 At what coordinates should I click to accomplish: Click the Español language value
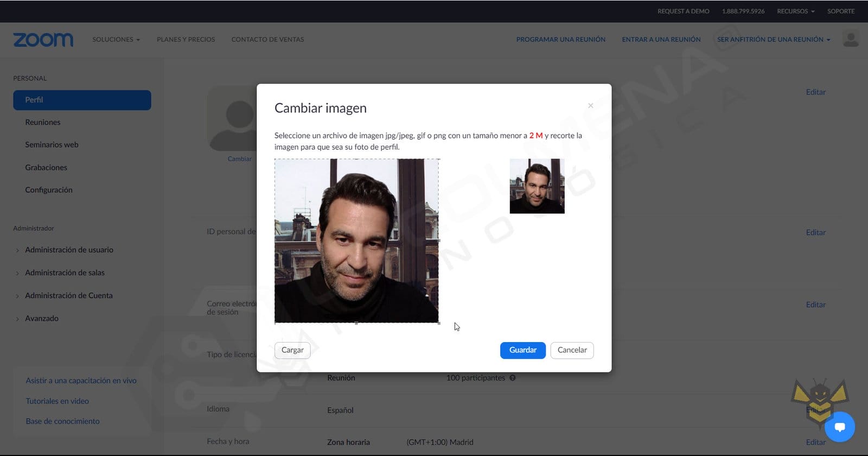(x=340, y=410)
